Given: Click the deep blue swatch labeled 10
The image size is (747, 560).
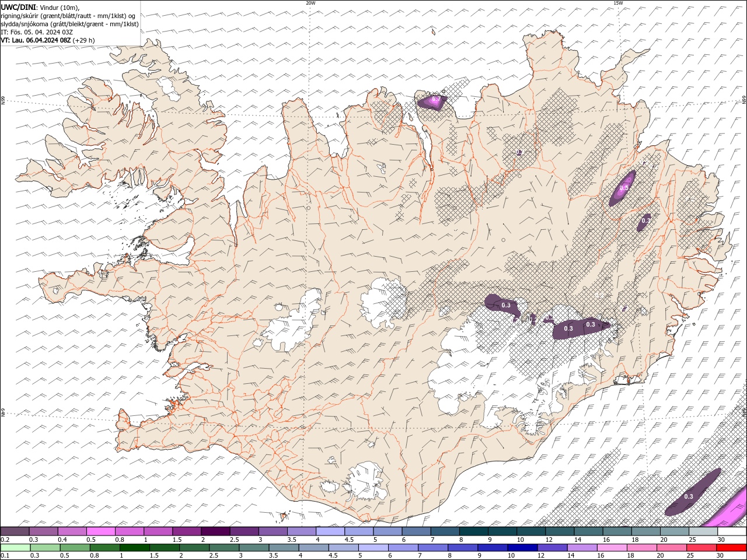Looking at the screenshot, I should 522,548.
